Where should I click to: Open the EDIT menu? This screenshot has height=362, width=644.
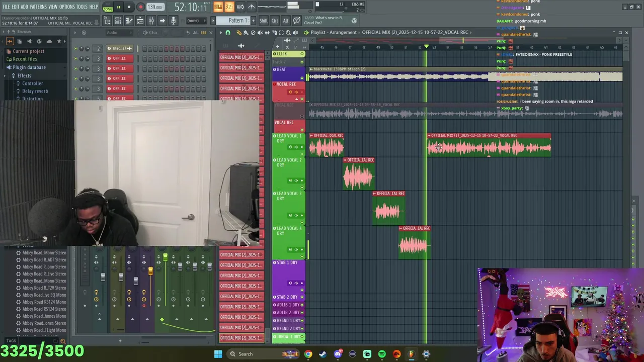coord(16,7)
